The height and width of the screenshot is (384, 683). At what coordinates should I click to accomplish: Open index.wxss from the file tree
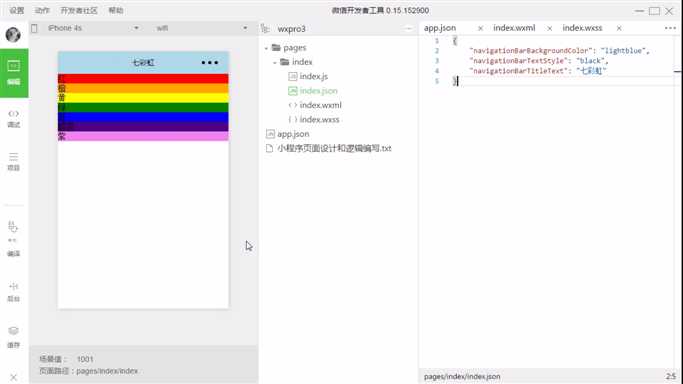(x=319, y=120)
